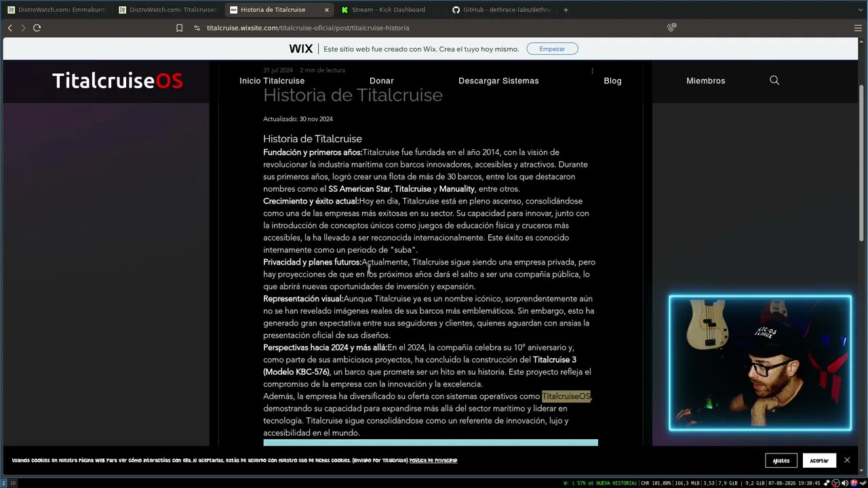Accept cookies with Aceptar button
Viewport: 868px width, 488px height.
point(819,461)
